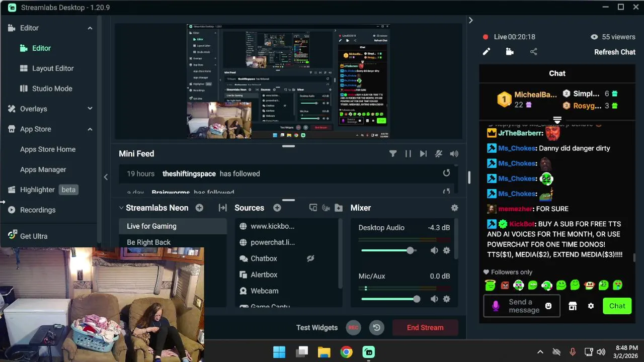Select the Be Right Back scene
Viewport: 644px width, 362px height.
pos(173,242)
